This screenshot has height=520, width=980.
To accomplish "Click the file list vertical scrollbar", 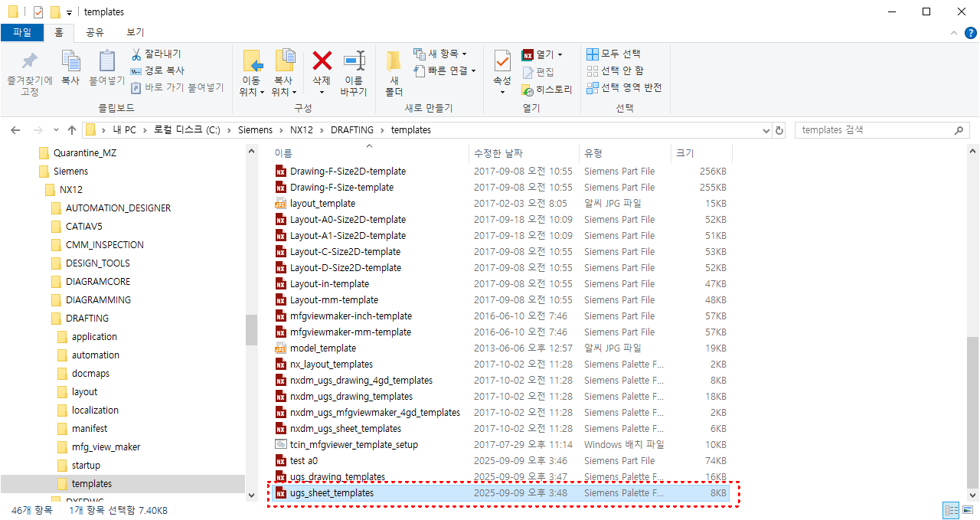I will (972, 411).
